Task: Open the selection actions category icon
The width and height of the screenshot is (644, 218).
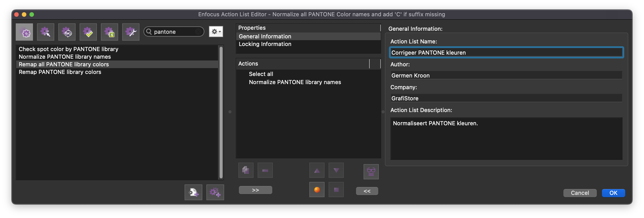Action: coord(46,32)
